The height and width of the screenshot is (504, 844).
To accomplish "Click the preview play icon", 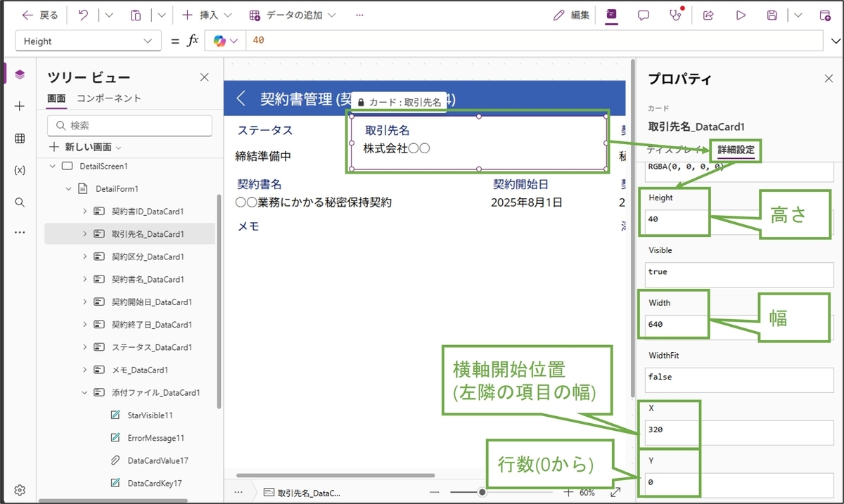I will (x=741, y=15).
